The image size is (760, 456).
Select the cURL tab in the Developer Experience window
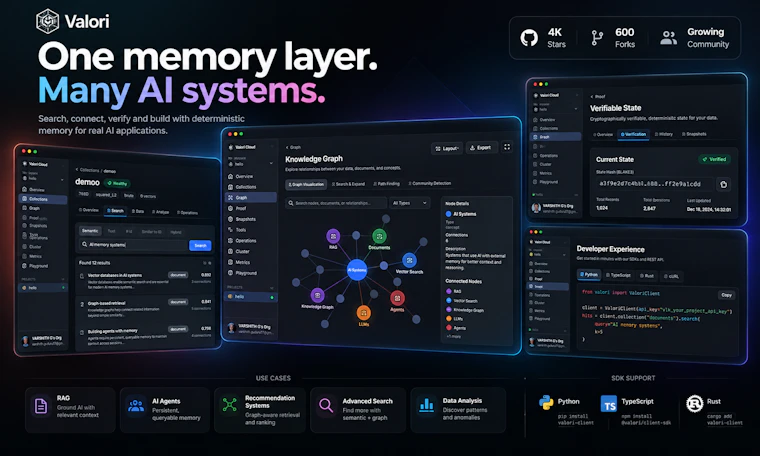tap(671, 276)
